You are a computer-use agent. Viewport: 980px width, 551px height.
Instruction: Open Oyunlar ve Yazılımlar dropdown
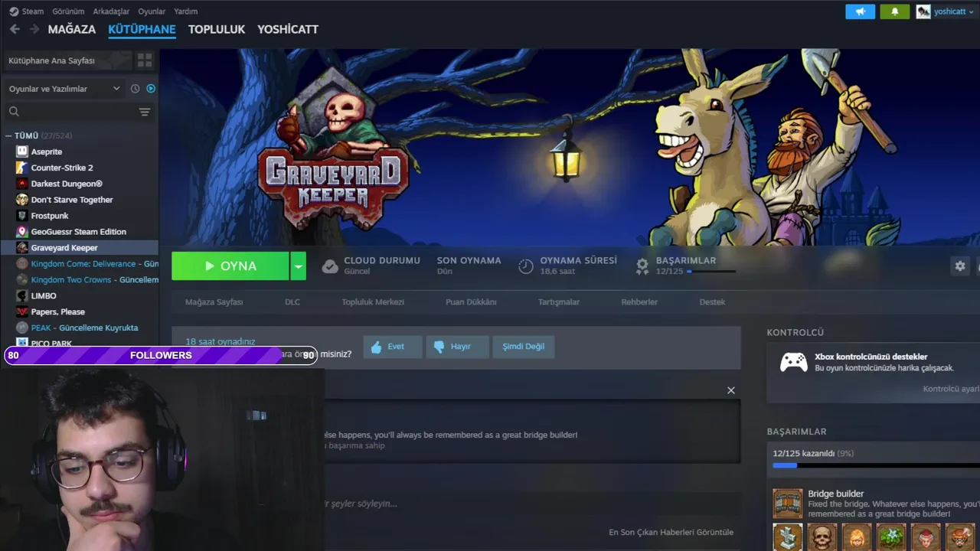[x=64, y=89]
